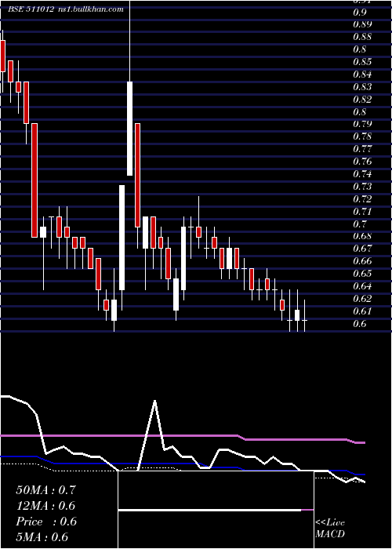Click the 0.88 price axis label
Viewport: 392px width, 549px height.
click(362, 37)
